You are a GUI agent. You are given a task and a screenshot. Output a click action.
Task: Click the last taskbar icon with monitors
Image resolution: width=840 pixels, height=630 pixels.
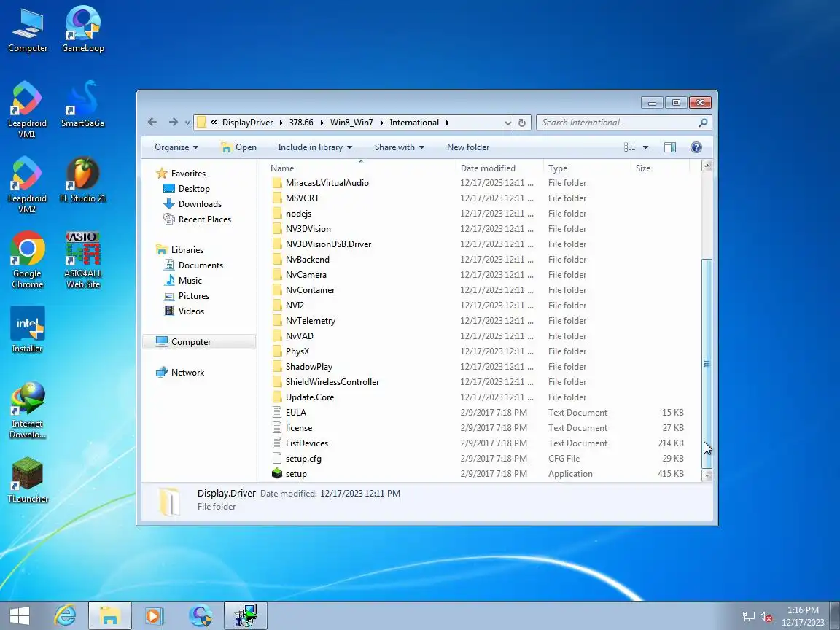pyautogui.click(x=245, y=616)
